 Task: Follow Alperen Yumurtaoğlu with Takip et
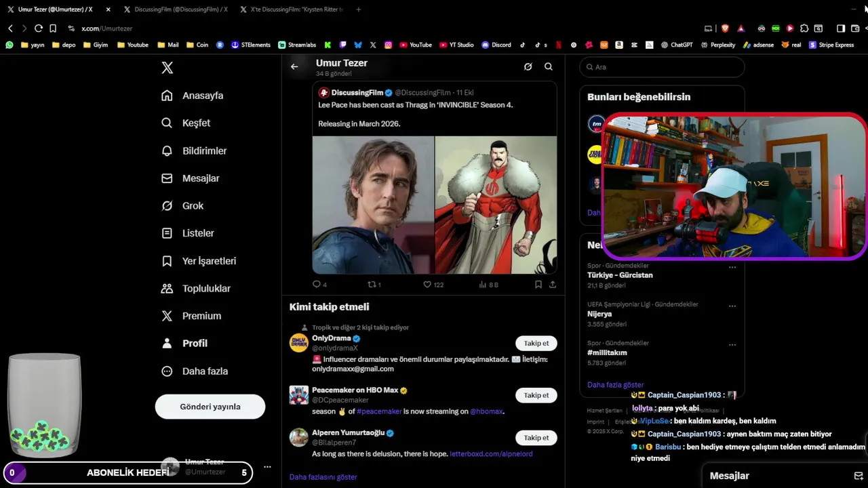[x=536, y=438]
